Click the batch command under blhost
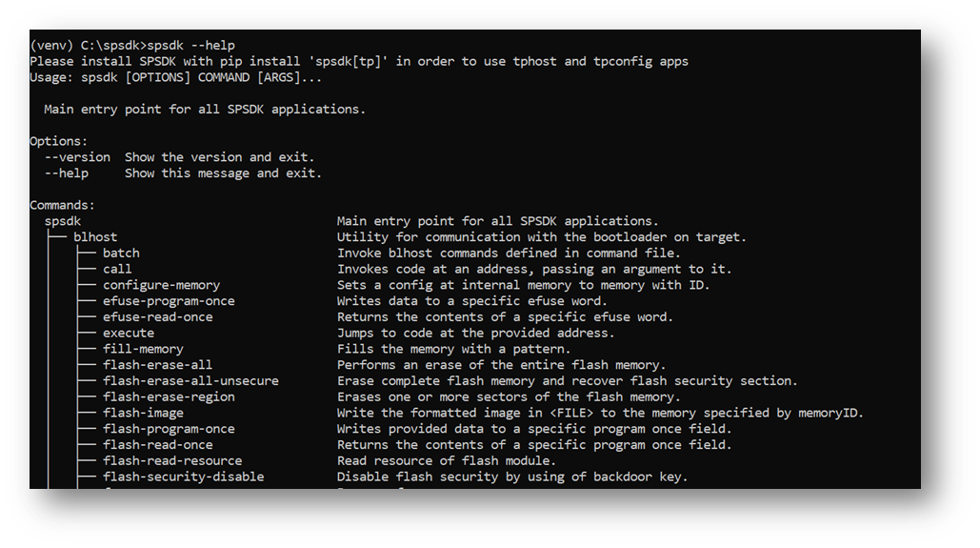The height and width of the screenshot is (548, 980). pos(121,254)
